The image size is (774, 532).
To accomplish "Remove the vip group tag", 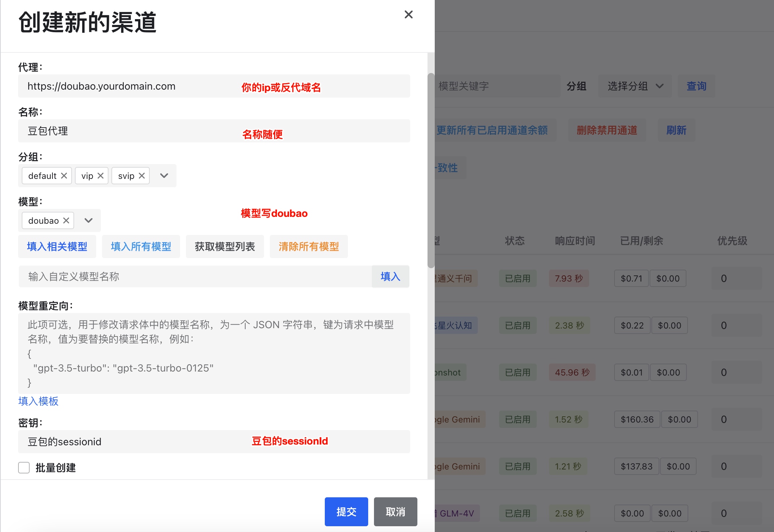I will pos(101,176).
